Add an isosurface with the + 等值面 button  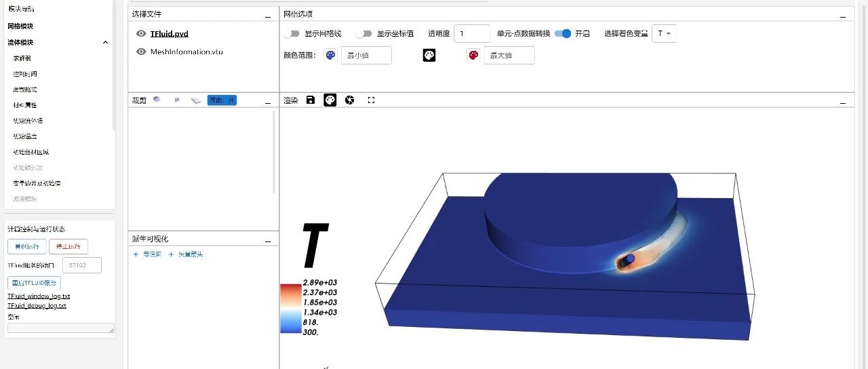coord(147,254)
